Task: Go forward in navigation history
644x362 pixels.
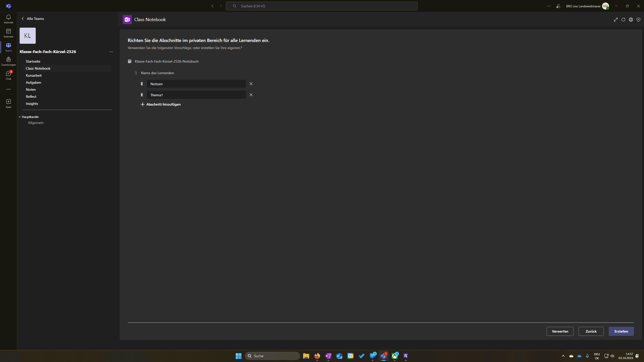Action: coord(221,6)
